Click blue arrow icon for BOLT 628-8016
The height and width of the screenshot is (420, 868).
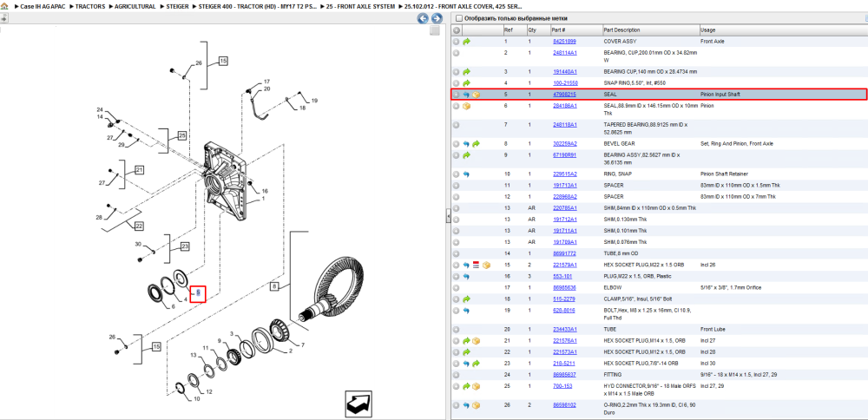tap(466, 311)
